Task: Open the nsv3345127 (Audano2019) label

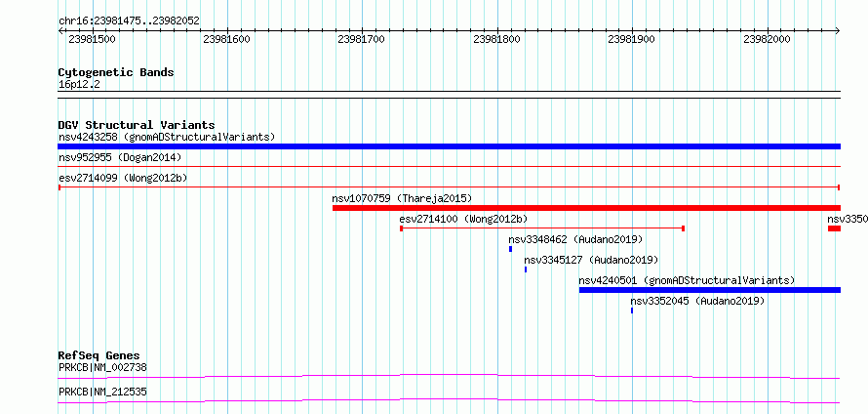Action: coord(591,260)
